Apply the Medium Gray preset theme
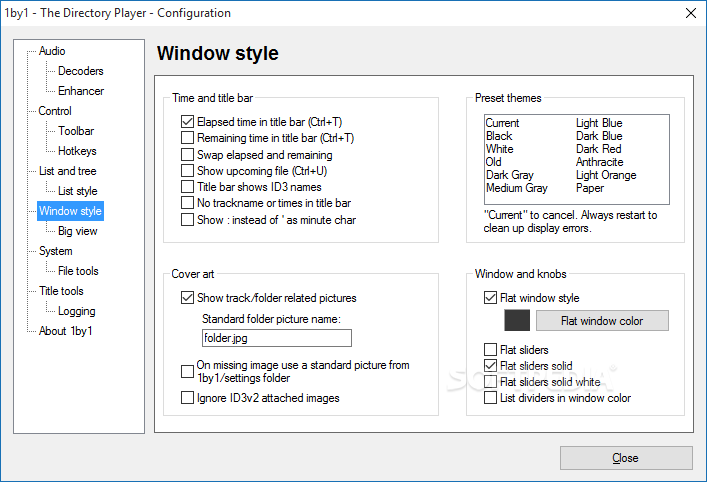The image size is (707, 482). 517,188
